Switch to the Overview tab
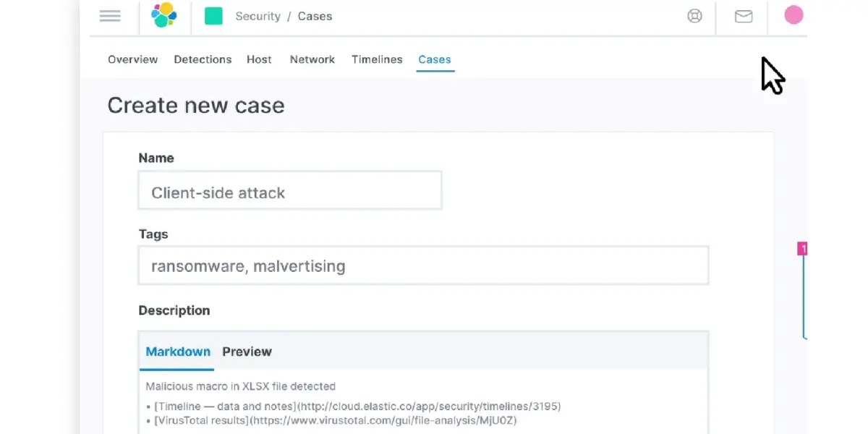The width and height of the screenshot is (868, 434). pos(132,59)
